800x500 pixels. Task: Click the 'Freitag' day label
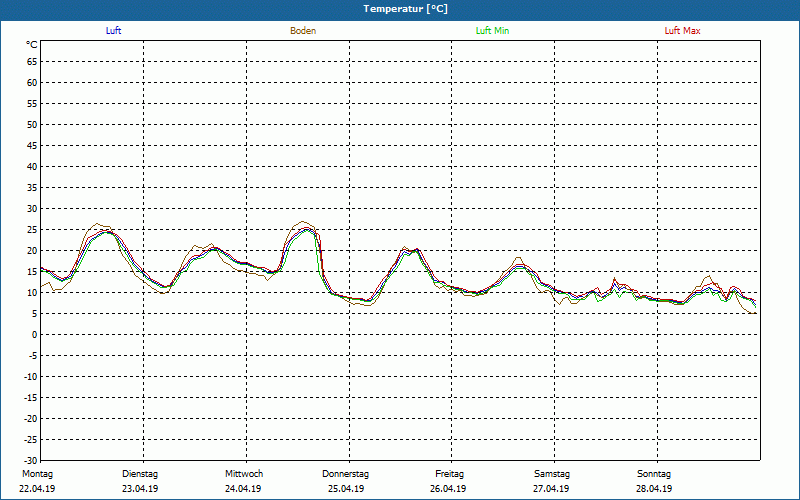[449, 474]
